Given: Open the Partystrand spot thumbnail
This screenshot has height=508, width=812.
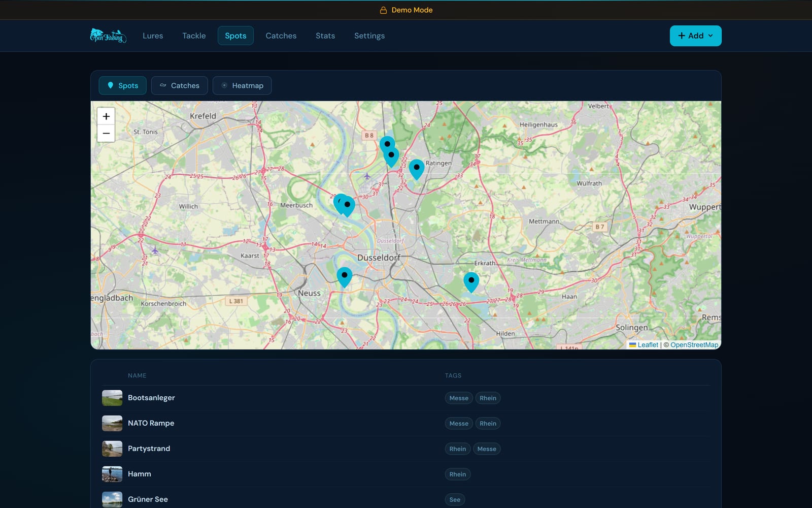Looking at the screenshot, I should click(112, 449).
